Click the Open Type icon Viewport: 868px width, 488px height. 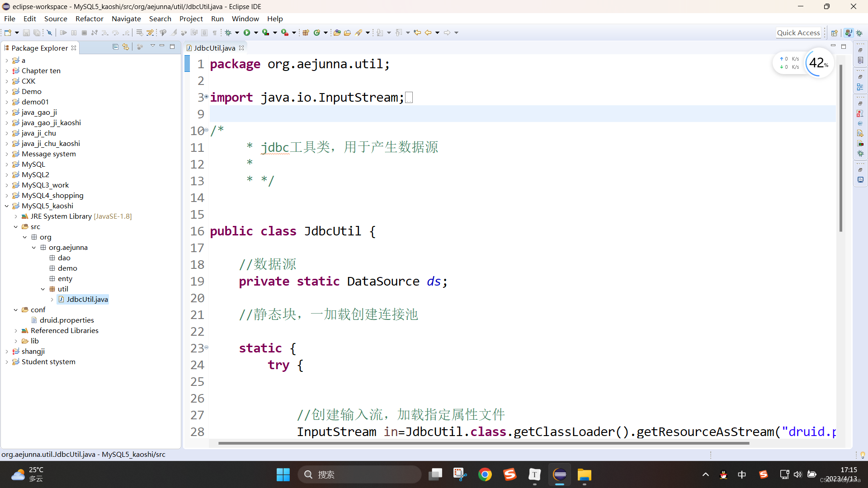click(337, 33)
